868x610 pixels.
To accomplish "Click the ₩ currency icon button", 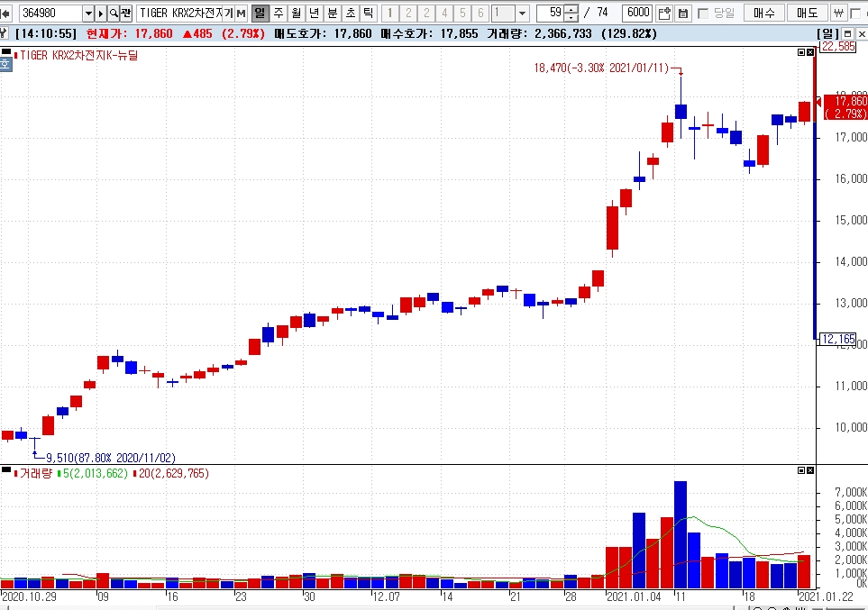I will pos(838,13).
